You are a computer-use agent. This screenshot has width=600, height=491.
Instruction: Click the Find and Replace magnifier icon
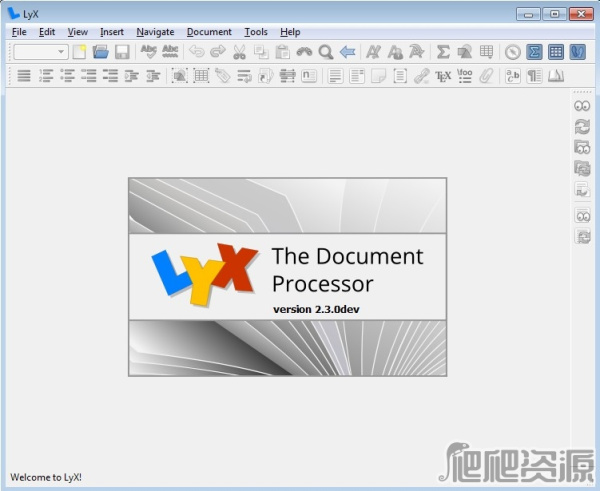pos(325,52)
